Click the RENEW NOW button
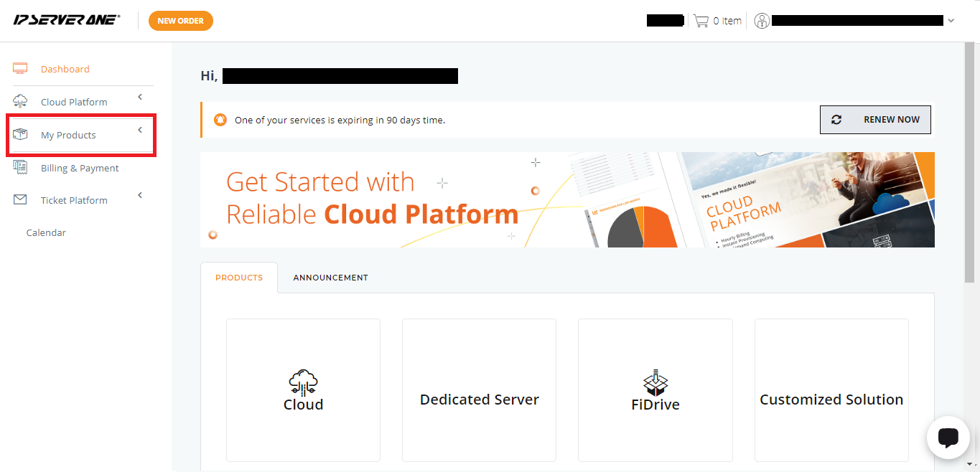This screenshot has height=472, width=980. [875, 120]
